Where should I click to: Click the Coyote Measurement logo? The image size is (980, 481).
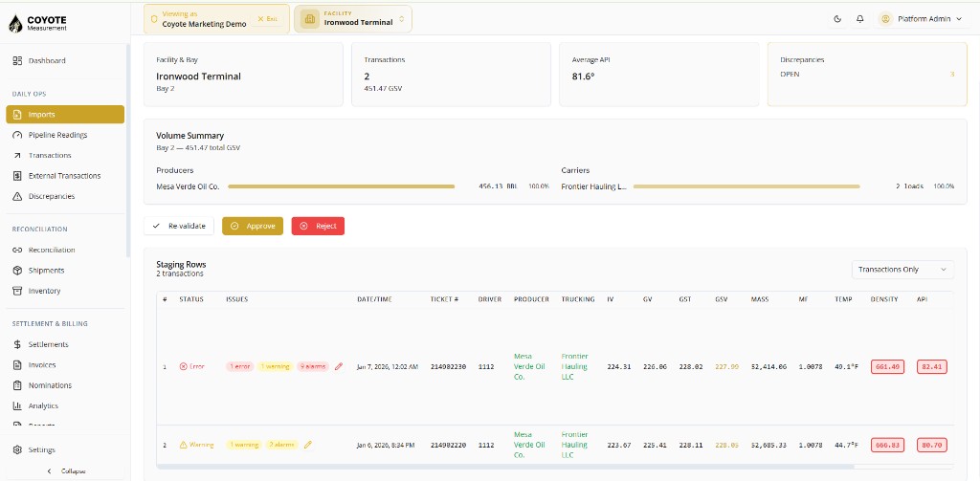(37, 23)
